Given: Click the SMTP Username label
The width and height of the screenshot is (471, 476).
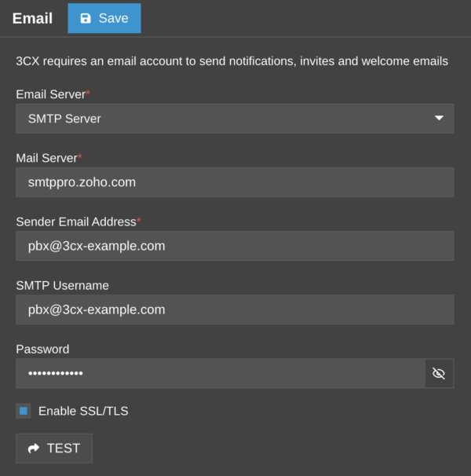Looking at the screenshot, I should pos(63,286).
